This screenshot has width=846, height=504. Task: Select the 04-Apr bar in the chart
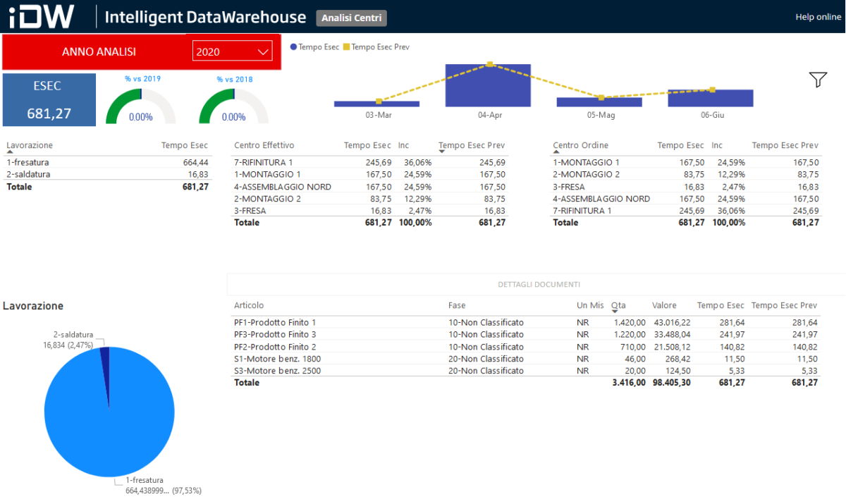coord(488,85)
